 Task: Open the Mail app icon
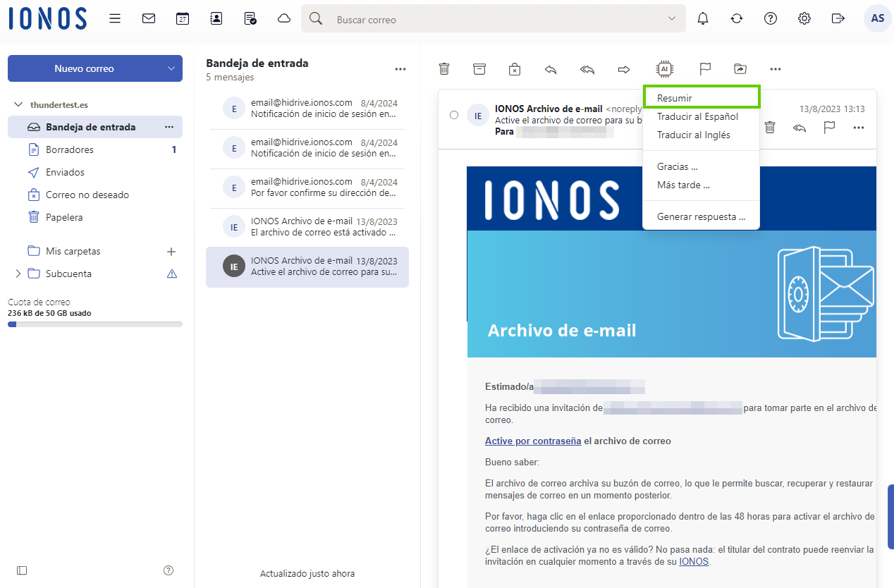click(x=149, y=19)
